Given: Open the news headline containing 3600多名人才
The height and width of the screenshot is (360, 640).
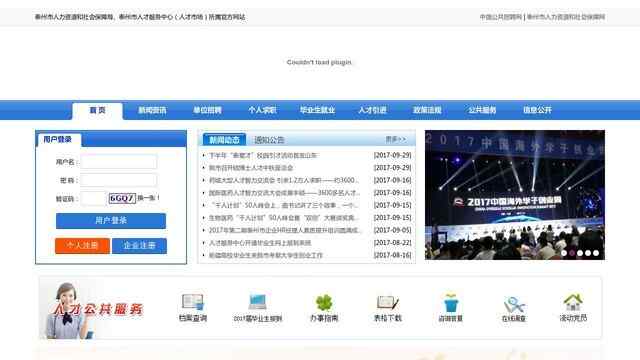Looking at the screenshot, I should pos(284,193).
